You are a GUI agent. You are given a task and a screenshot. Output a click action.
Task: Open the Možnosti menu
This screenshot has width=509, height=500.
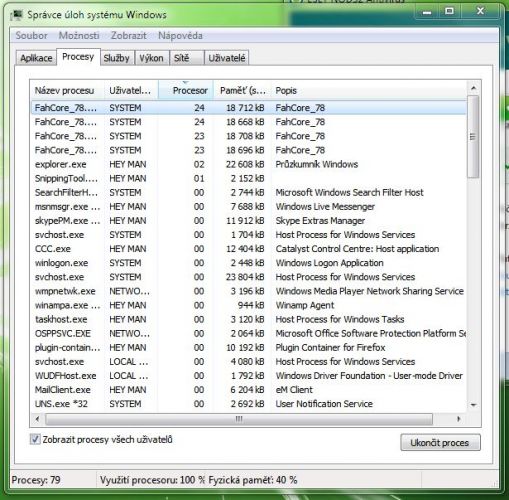79,35
